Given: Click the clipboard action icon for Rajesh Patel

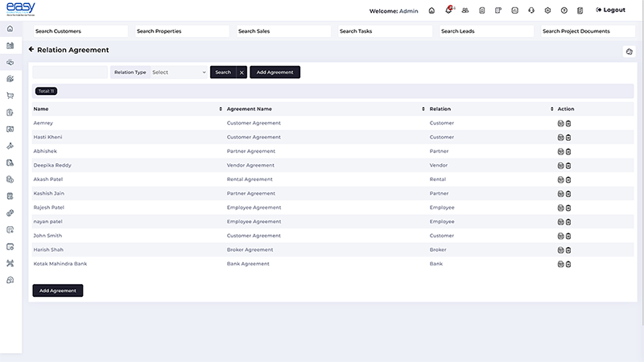Looking at the screenshot, I should point(568,208).
